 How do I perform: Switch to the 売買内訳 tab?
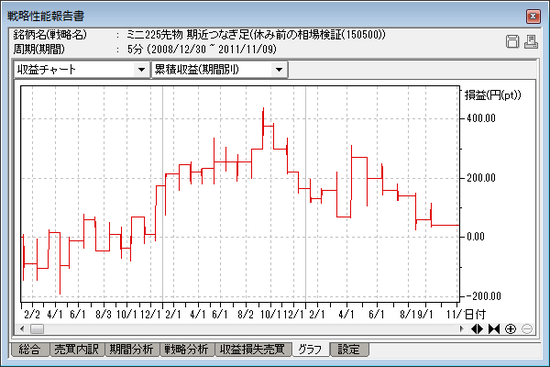(76, 349)
